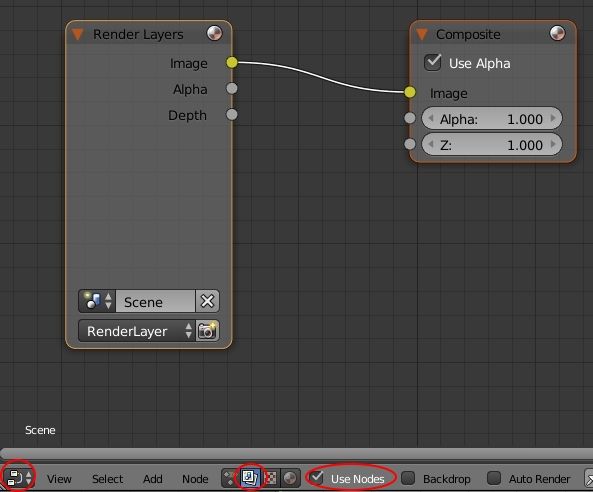Unlink Scene with the X button

click(x=207, y=301)
